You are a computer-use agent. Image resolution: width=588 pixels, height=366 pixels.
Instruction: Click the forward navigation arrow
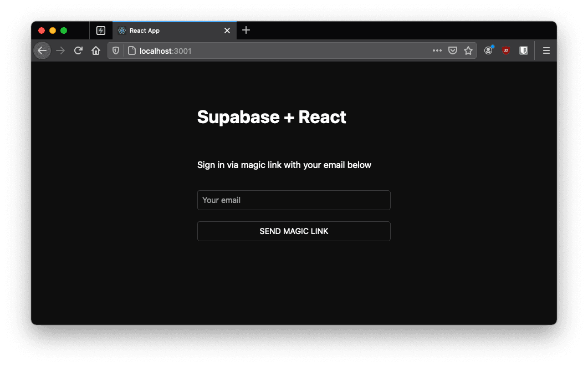click(60, 50)
